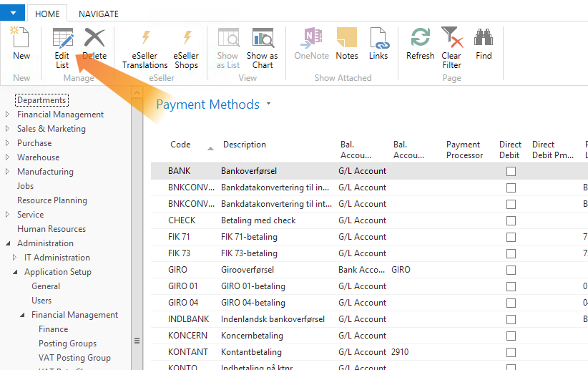
Task: Clear Filter on the list
Action: tap(451, 49)
